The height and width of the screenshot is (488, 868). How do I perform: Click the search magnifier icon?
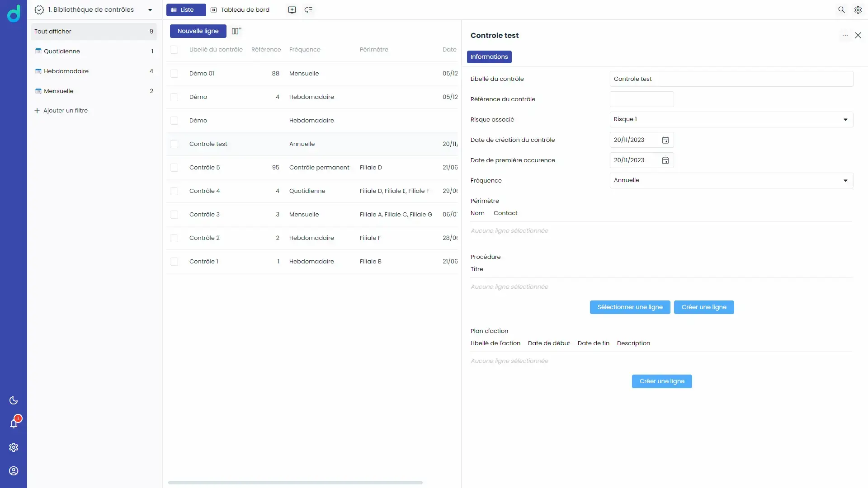841,10
